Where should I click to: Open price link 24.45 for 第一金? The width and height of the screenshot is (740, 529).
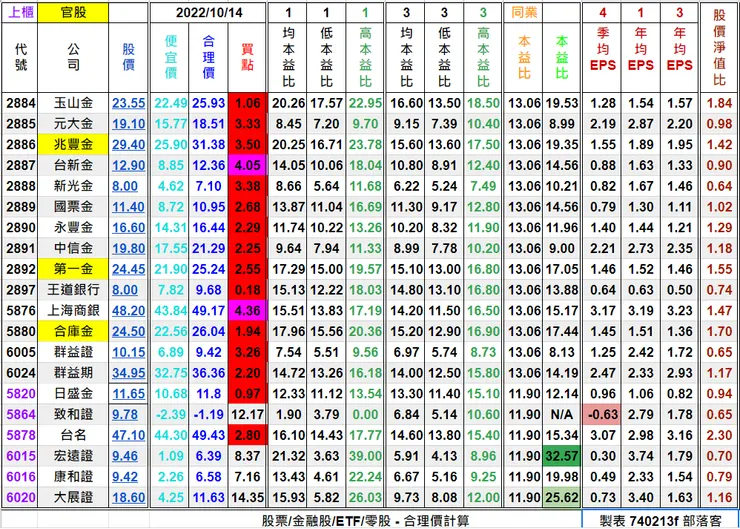[128, 269]
